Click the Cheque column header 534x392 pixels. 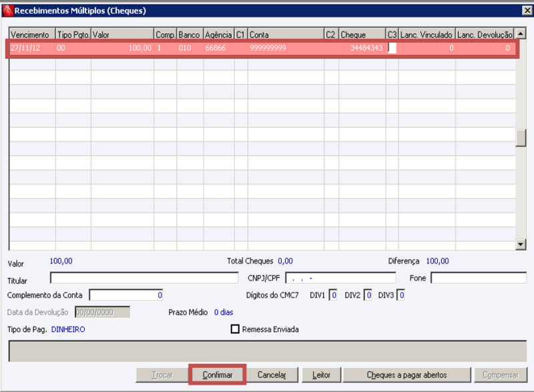point(362,35)
